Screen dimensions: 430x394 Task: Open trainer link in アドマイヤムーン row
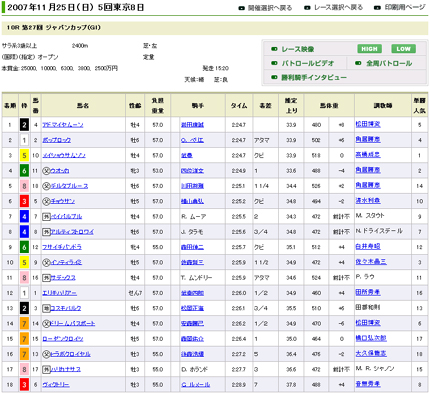click(x=368, y=124)
